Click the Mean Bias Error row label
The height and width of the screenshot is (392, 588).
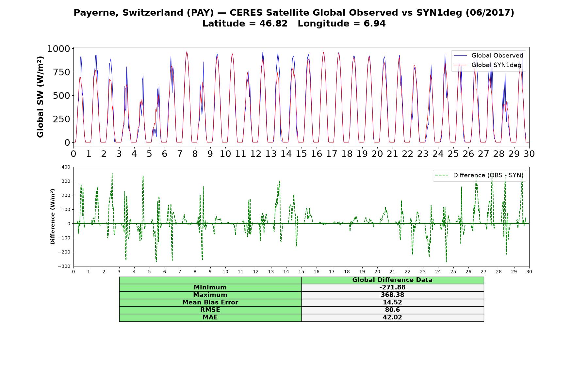(210, 302)
